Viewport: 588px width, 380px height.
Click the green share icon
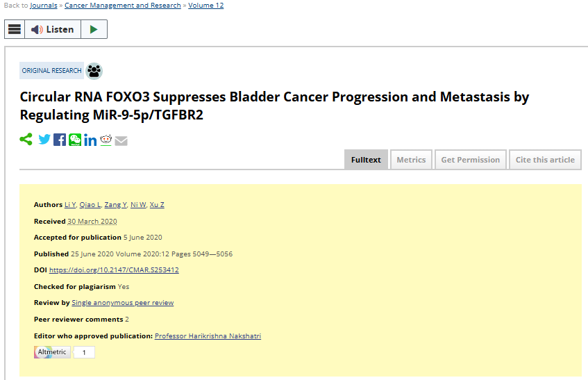point(26,140)
